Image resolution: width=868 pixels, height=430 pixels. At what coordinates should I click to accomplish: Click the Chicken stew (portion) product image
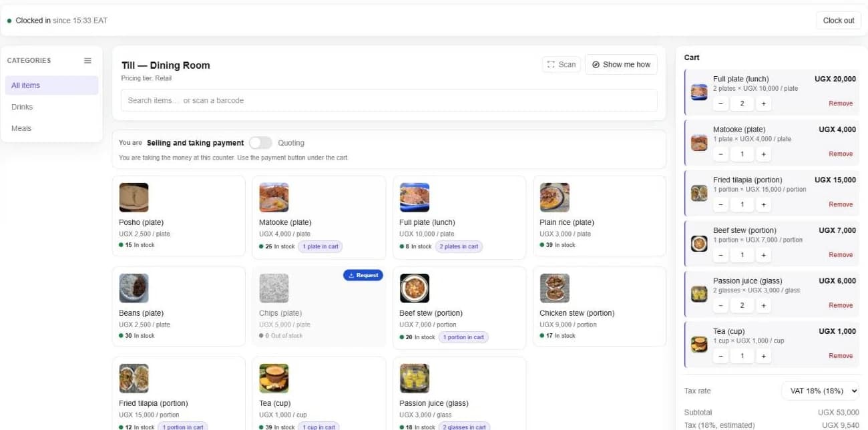(554, 288)
